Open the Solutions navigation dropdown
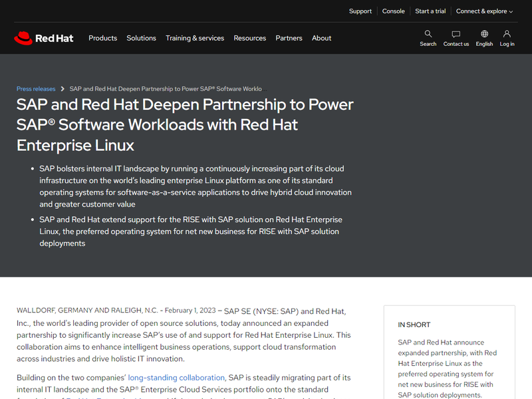The image size is (532, 399). click(141, 38)
